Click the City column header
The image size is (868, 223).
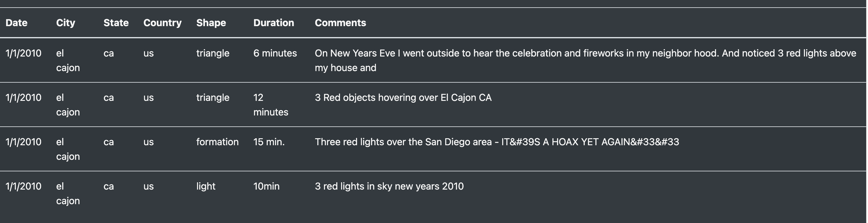[66, 22]
